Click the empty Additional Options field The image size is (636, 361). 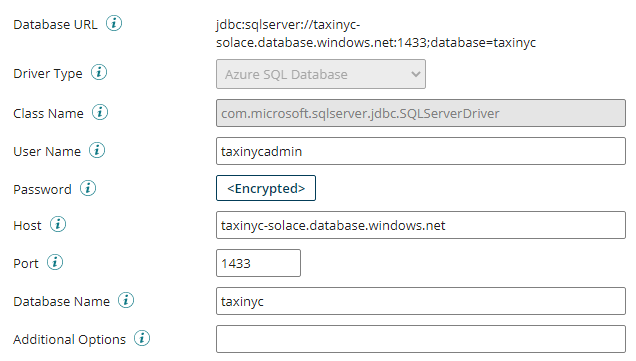coord(421,339)
